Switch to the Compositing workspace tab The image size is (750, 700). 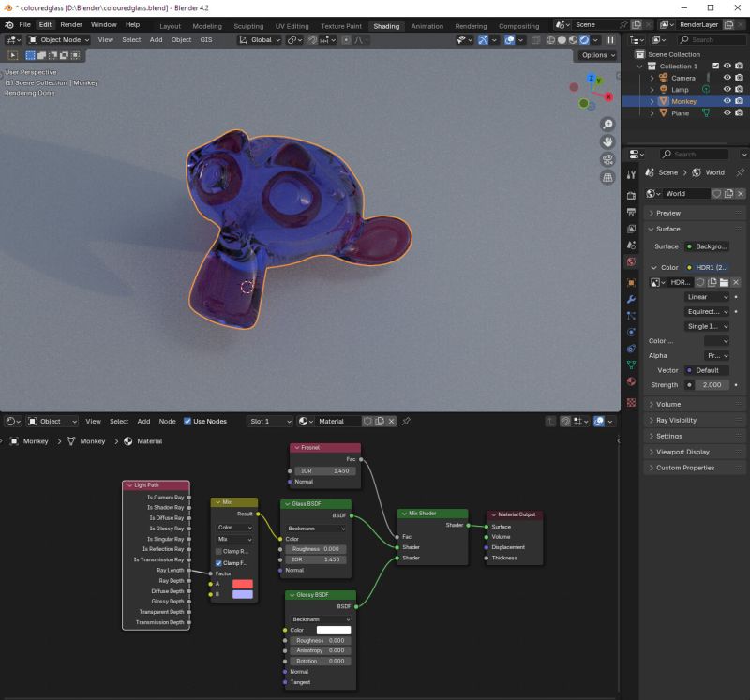[x=519, y=26]
